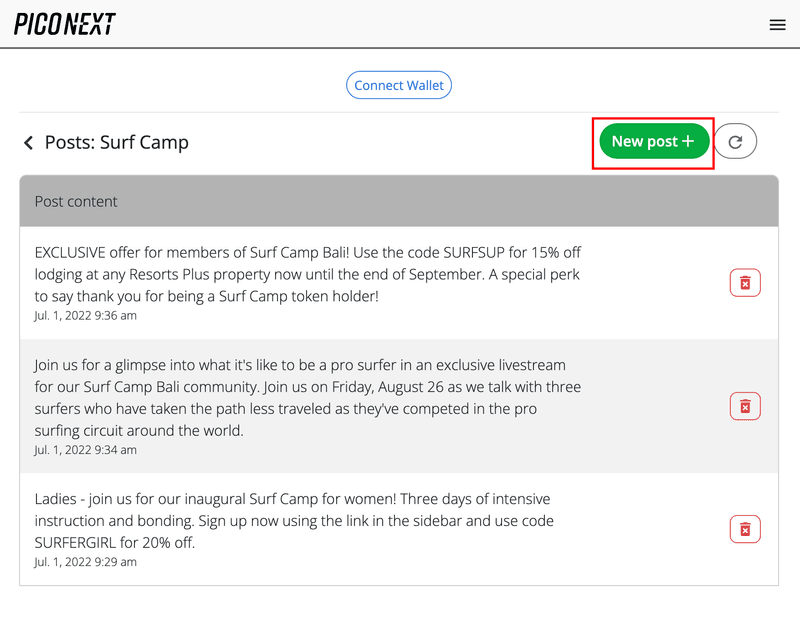Screen dimensions: 800x620
Task: Click the gray Post content table header bar
Action: pyautogui.click(x=399, y=201)
